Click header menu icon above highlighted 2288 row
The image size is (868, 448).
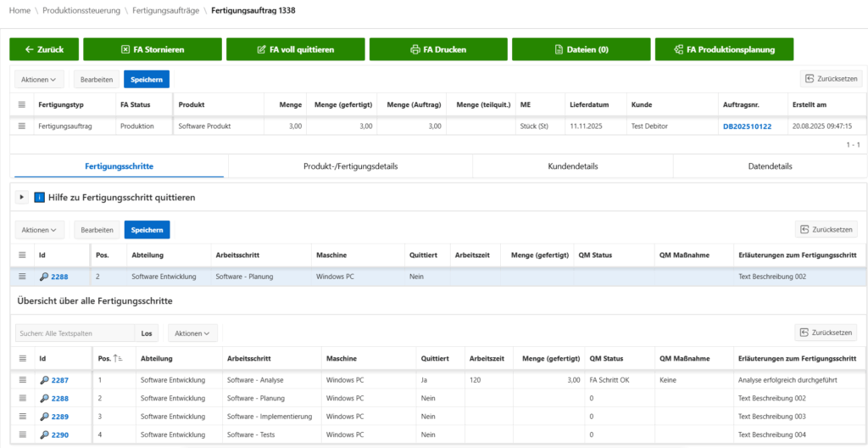point(22,255)
